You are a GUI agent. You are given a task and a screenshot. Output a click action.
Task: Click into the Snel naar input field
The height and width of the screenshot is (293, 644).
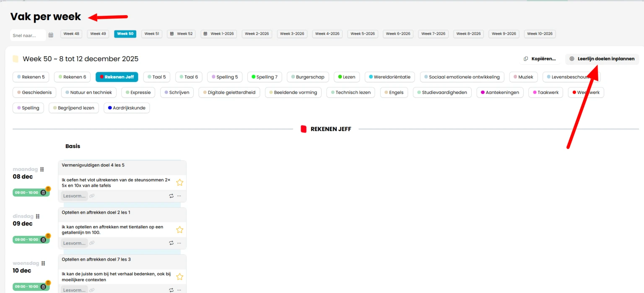pyautogui.click(x=28, y=35)
